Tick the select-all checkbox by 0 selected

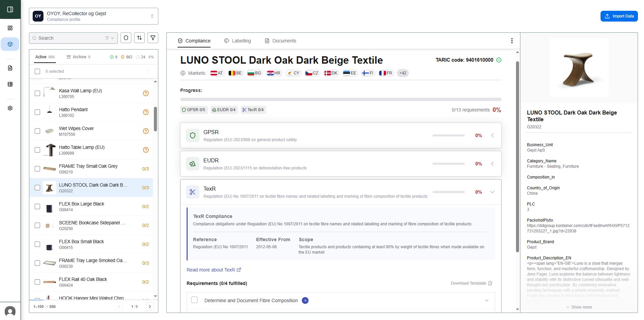coord(37,71)
